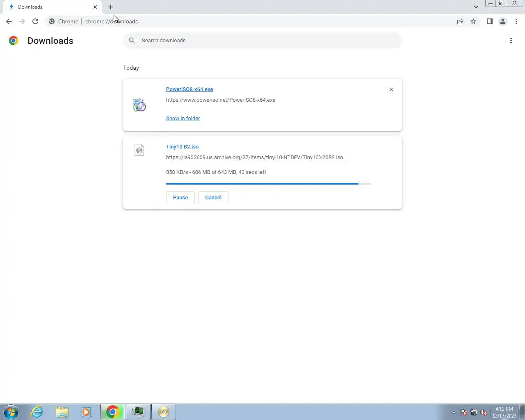Launch Internet Explorer from taskbar
This screenshot has width=525, height=420.
click(37, 412)
